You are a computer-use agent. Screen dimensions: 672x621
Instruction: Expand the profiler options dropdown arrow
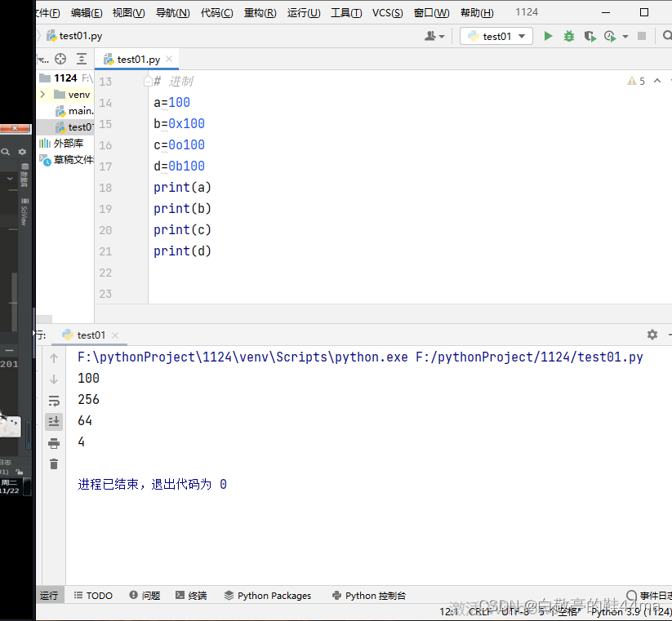point(625,37)
